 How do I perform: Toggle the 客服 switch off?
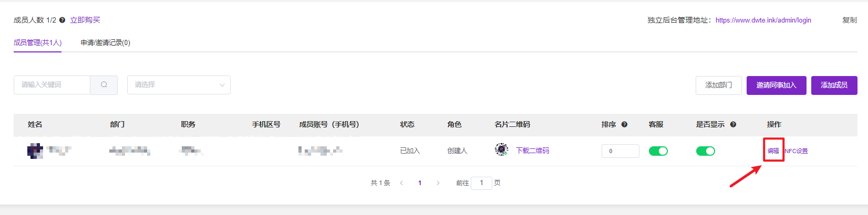658,151
